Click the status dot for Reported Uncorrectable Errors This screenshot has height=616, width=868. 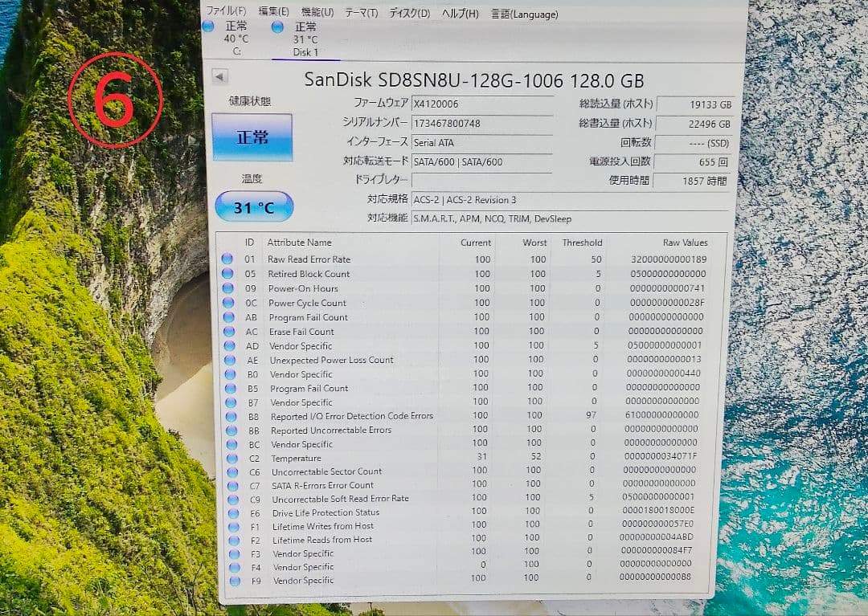pyautogui.click(x=232, y=430)
